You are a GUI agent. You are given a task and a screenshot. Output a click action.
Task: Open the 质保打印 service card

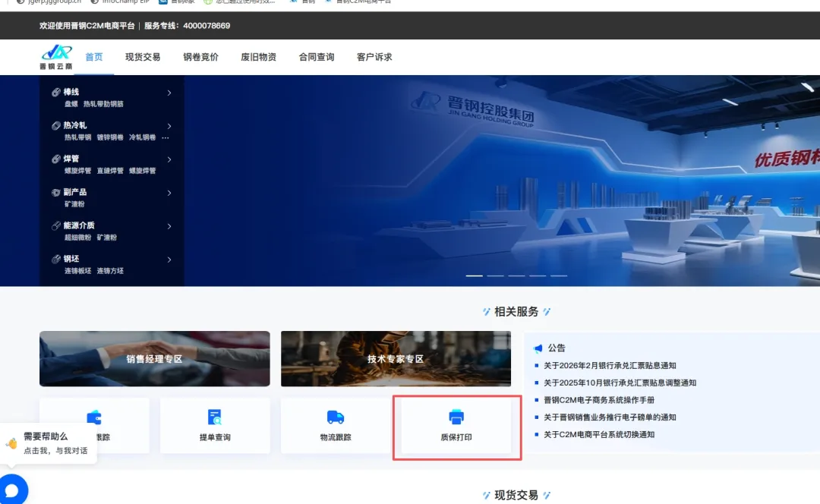click(456, 426)
